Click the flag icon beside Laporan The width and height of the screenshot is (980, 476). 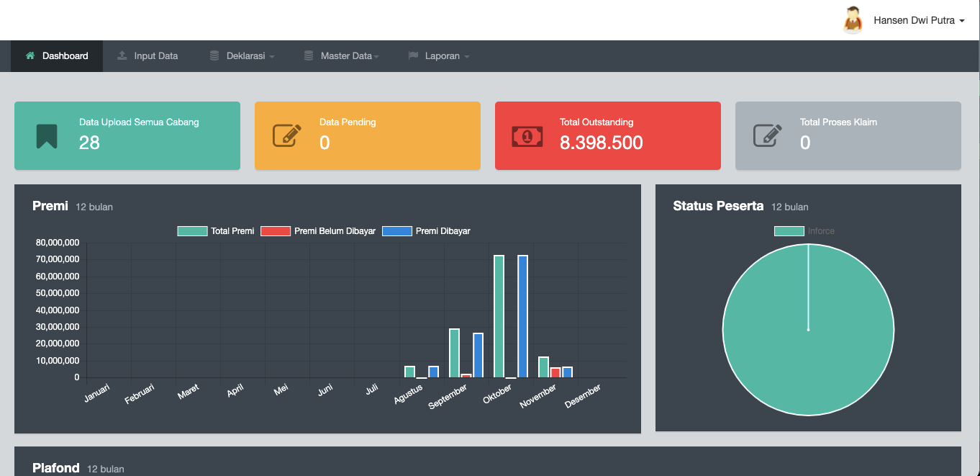(413, 56)
